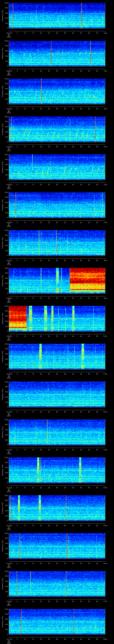Click the '9:00' end time label

[105, 298]
